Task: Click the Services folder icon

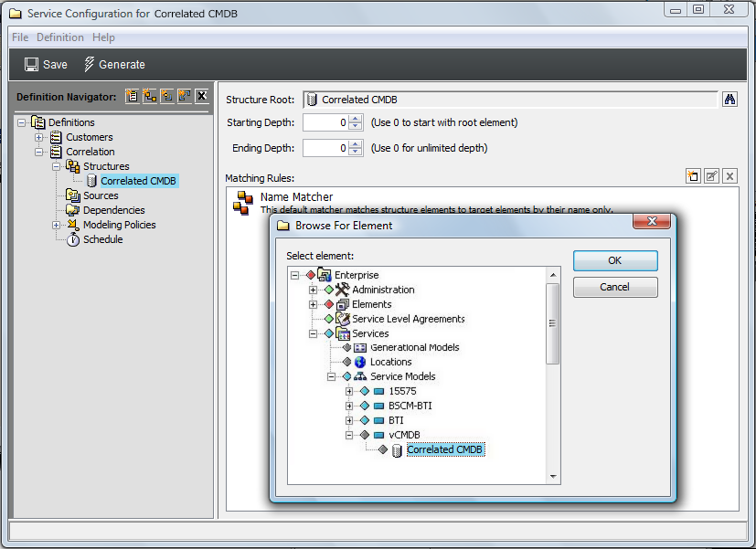Action: click(x=342, y=333)
